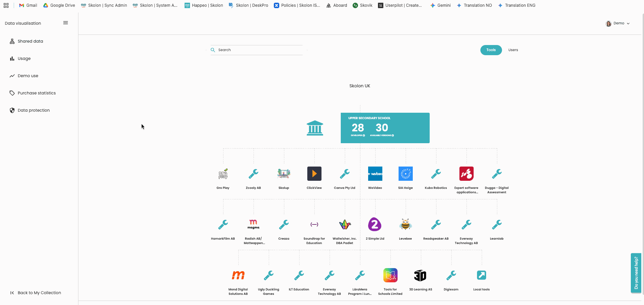Click the Levebee bee icon
644x305 pixels.
[x=405, y=224]
